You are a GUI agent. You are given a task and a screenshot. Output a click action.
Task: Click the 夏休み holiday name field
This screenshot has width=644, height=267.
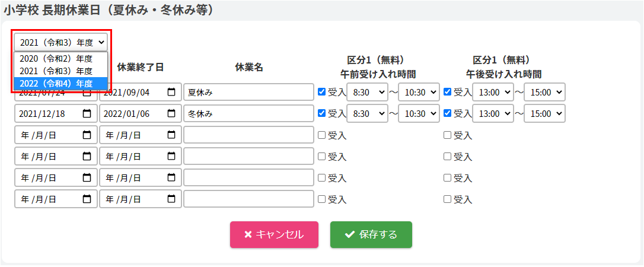[x=248, y=93]
